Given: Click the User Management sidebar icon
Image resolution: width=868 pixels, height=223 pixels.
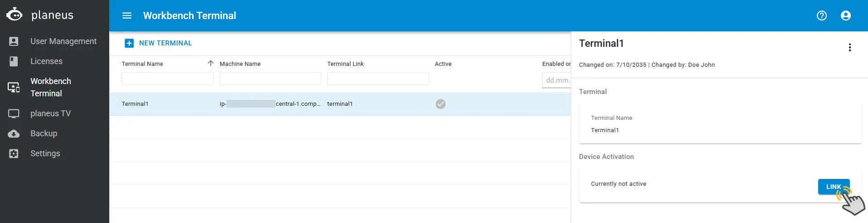Looking at the screenshot, I should (x=14, y=41).
